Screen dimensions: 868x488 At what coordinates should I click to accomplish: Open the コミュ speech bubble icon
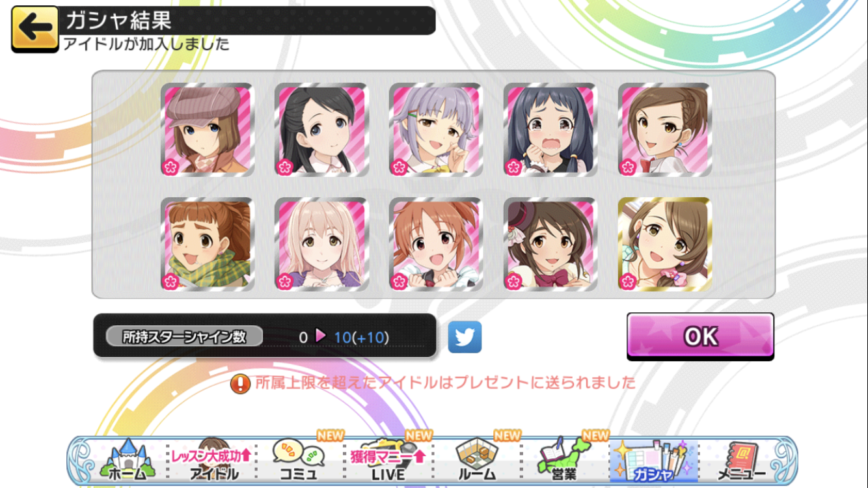[299, 459]
